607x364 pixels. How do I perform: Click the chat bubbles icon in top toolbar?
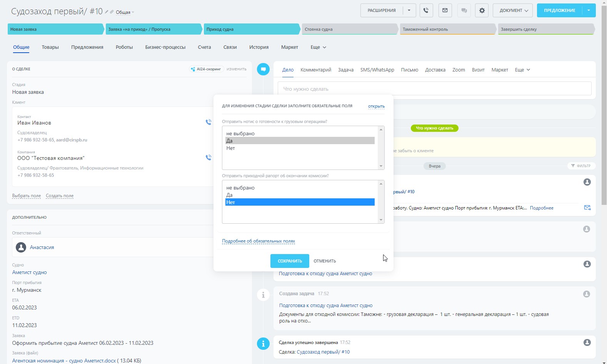464,10
